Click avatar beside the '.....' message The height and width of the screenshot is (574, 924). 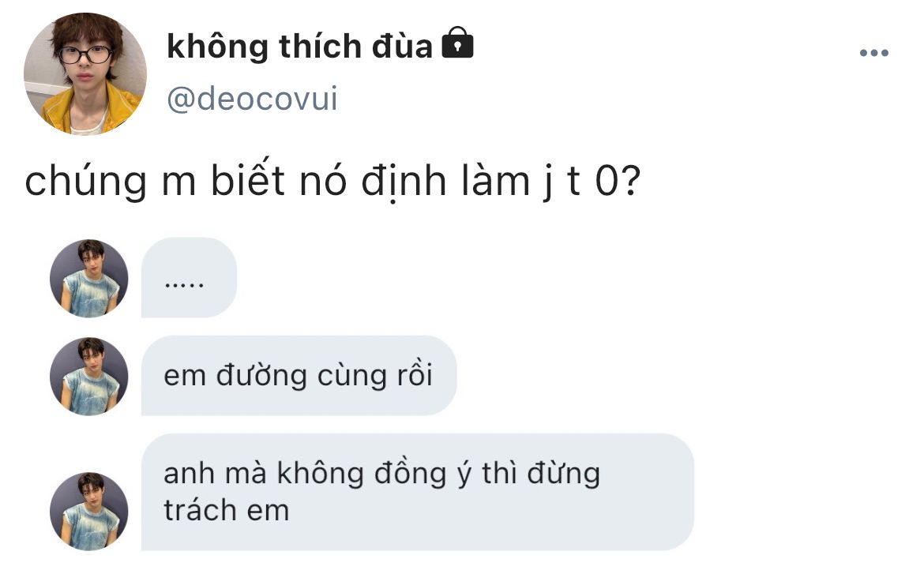point(89,278)
